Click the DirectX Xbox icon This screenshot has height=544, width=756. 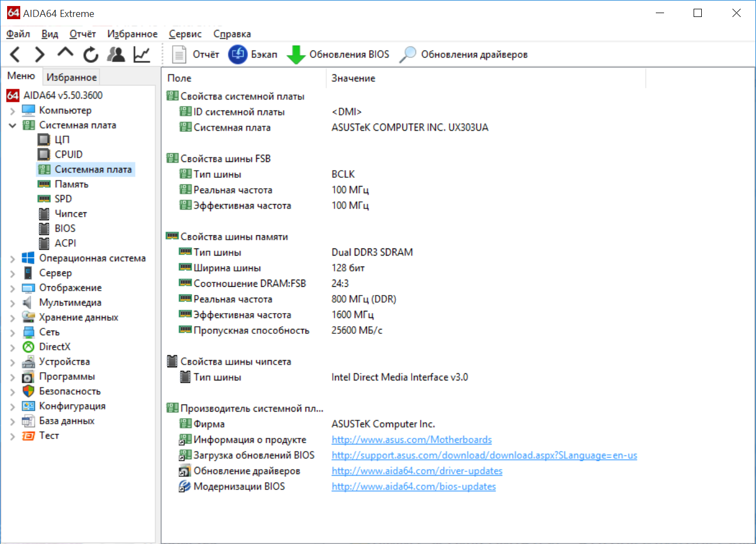pyautogui.click(x=28, y=346)
